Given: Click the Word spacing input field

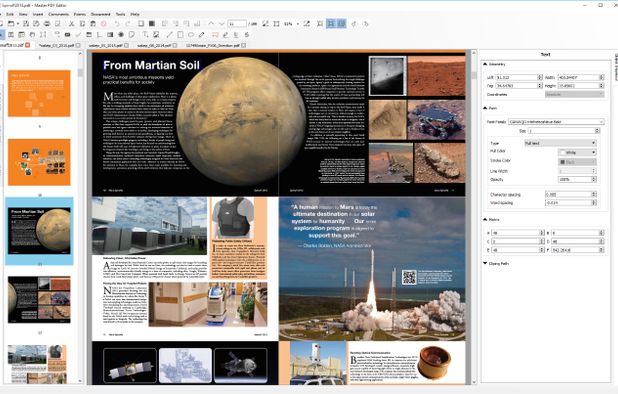Looking at the screenshot, I should (x=568, y=203).
